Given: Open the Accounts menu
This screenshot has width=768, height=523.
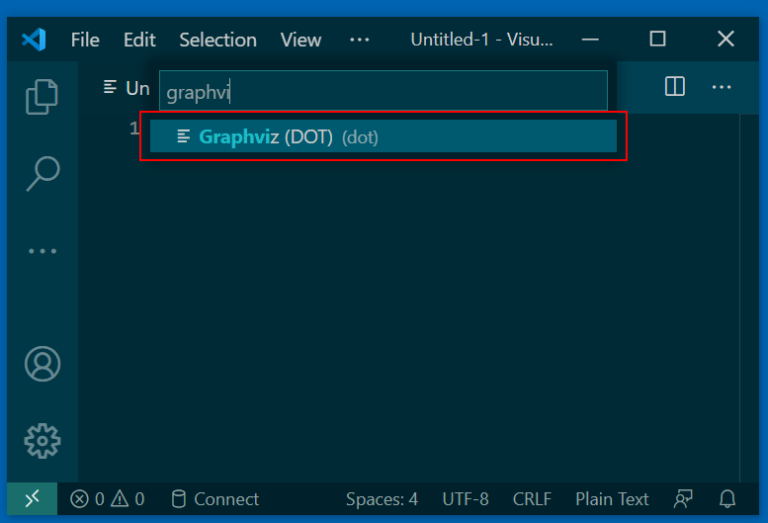Looking at the screenshot, I should coord(42,364).
